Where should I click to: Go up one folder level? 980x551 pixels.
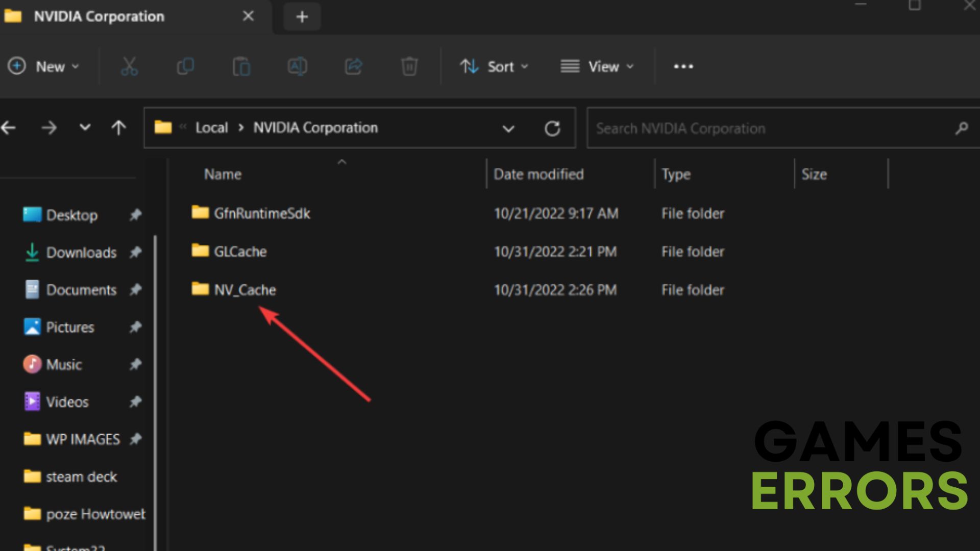point(118,128)
